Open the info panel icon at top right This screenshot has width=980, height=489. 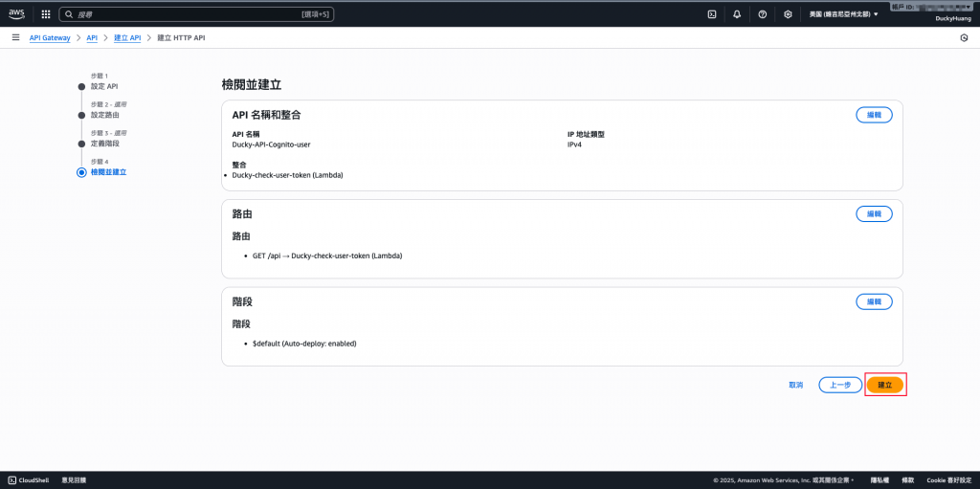coord(963,38)
